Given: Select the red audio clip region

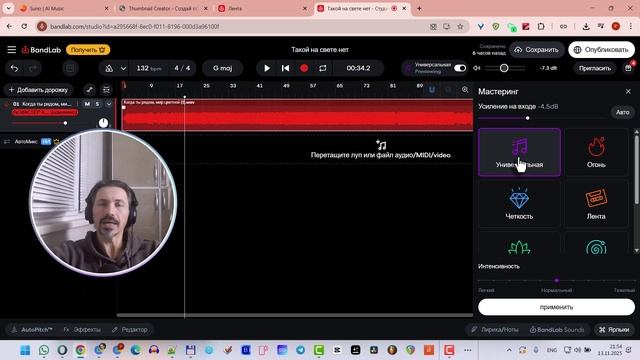Looking at the screenshot, I should pos(298,115).
